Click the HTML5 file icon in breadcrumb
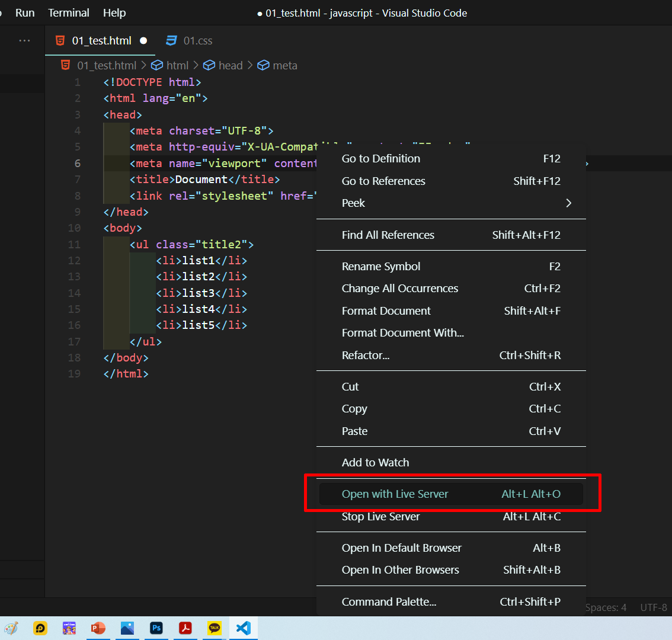 click(66, 65)
